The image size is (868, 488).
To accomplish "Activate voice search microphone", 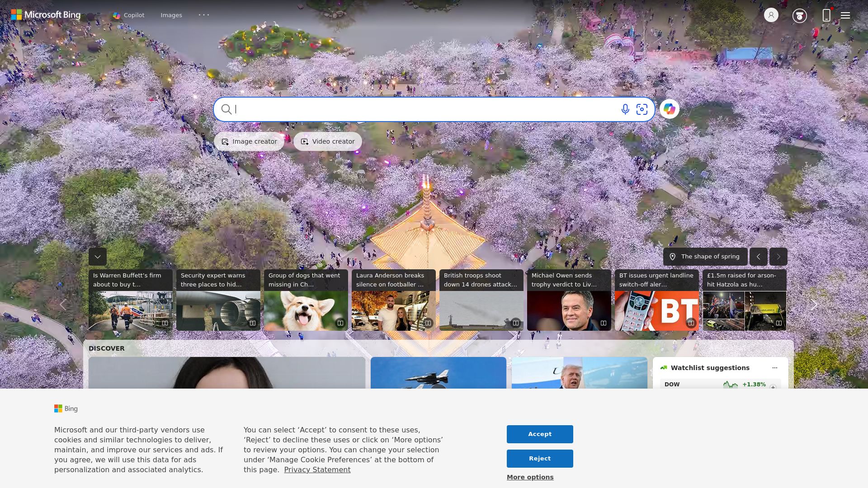I will coord(625,109).
